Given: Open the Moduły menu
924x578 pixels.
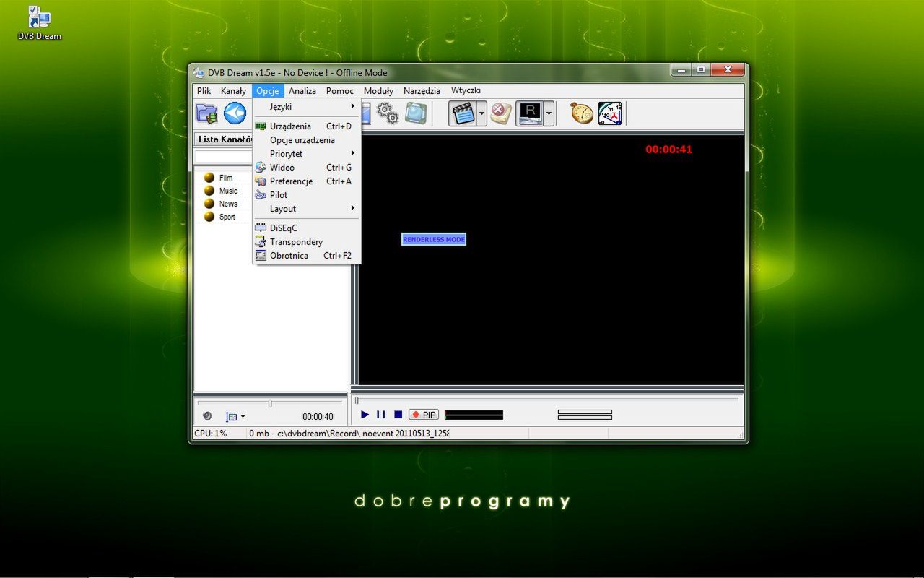Looking at the screenshot, I should click(378, 91).
